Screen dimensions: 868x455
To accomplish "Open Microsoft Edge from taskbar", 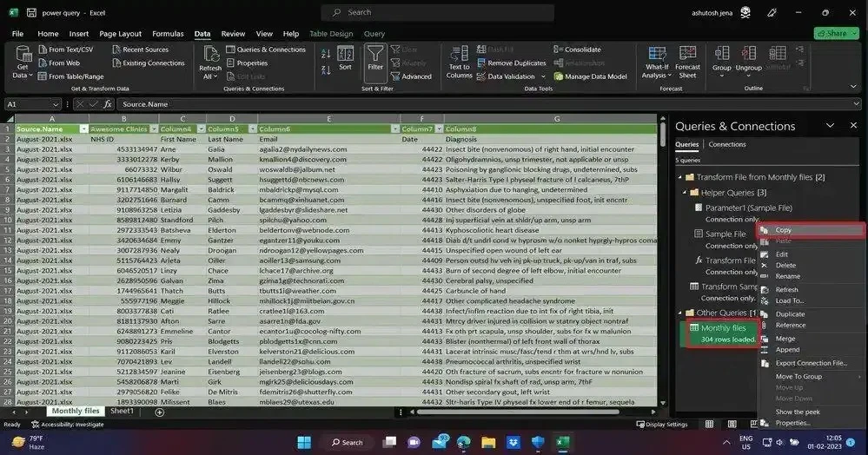I will tap(464, 442).
